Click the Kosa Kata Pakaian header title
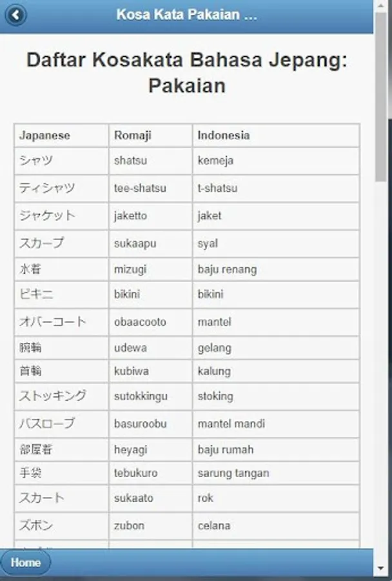The height and width of the screenshot is (581, 392). coord(187,15)
